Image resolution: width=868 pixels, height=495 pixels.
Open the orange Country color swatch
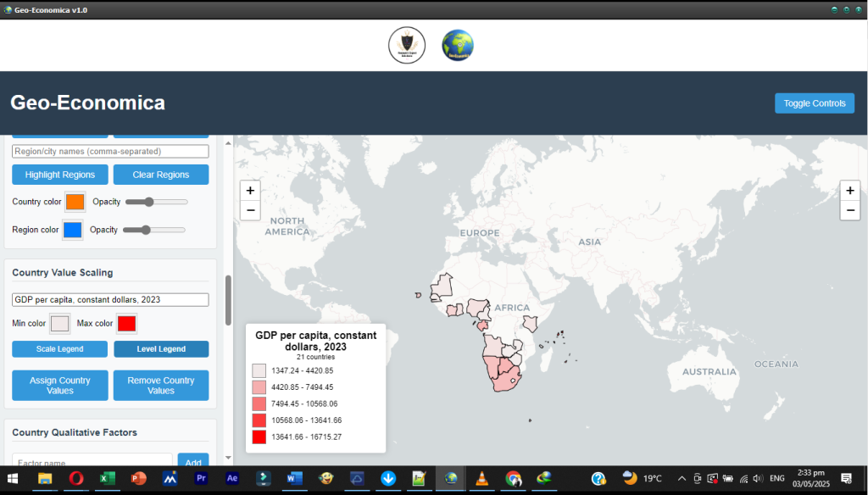[x=75, y=202]
